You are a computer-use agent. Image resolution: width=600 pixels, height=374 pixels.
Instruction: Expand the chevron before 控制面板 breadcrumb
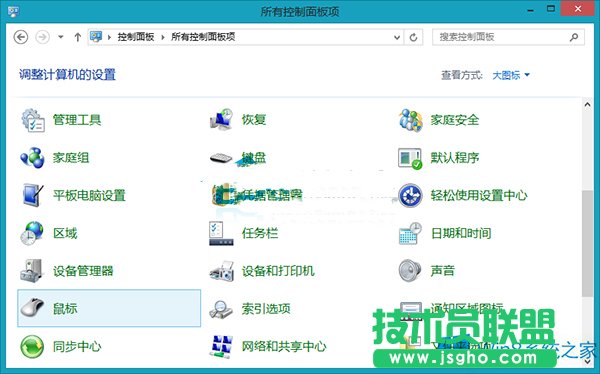click(109, 37)
